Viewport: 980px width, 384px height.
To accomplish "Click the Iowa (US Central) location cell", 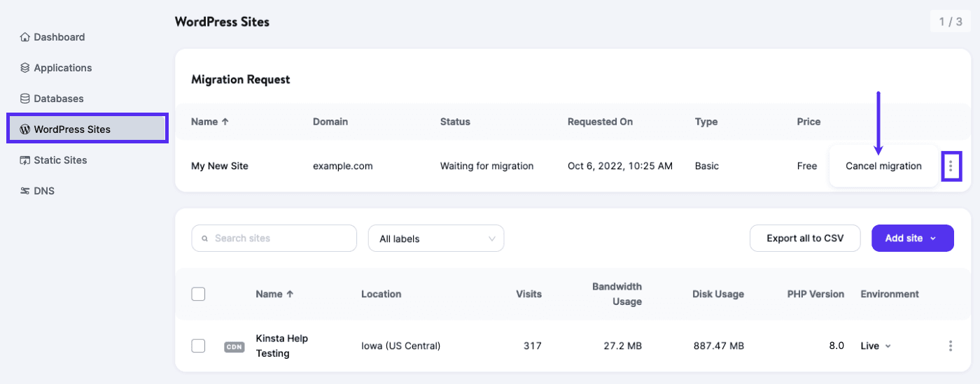I will tap(401, 346).
